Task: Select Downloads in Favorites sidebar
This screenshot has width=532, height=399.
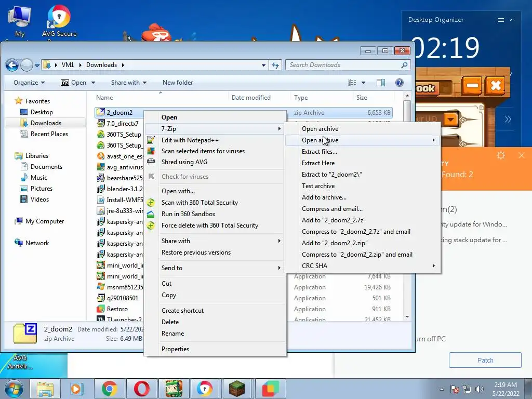Action: click(x=46, y=123)
